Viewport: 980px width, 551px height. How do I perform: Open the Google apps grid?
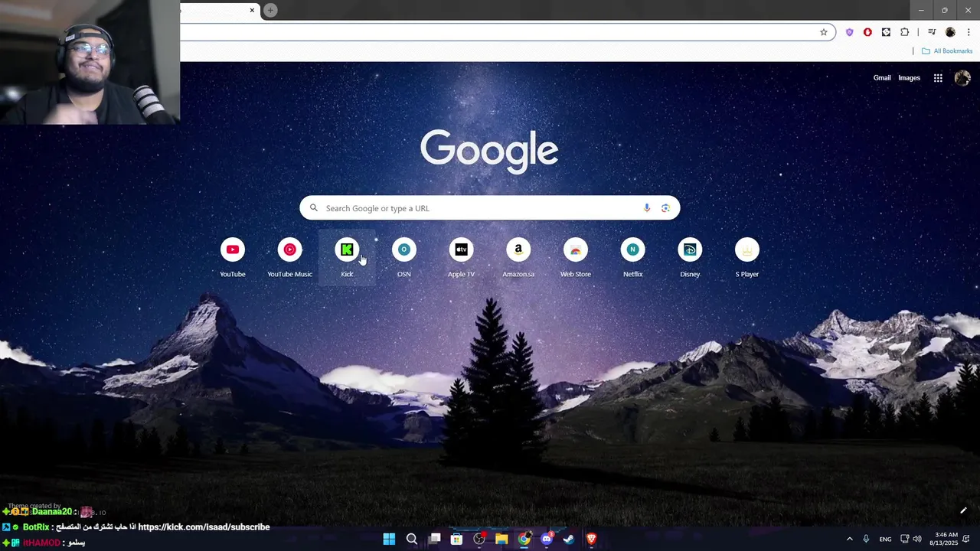938,78
